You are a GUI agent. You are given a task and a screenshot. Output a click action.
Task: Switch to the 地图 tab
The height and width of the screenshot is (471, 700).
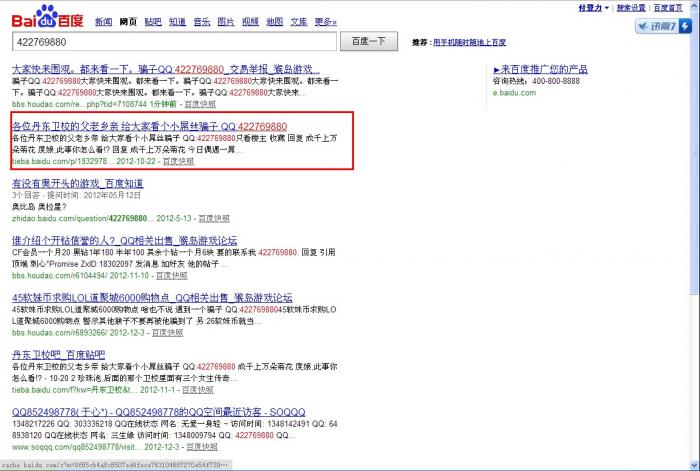coord(275,22)
